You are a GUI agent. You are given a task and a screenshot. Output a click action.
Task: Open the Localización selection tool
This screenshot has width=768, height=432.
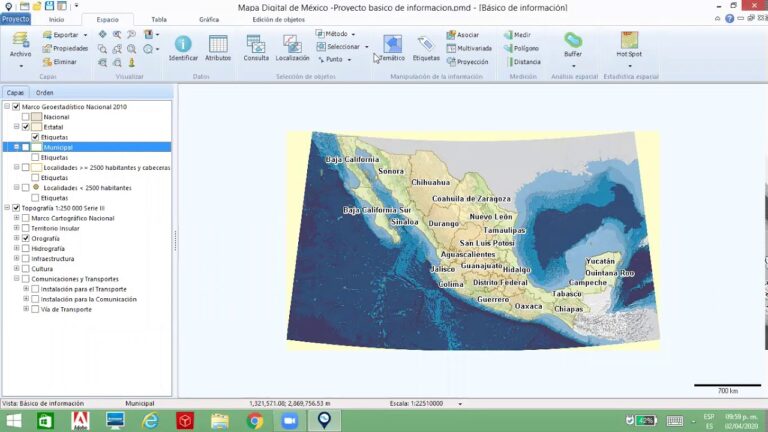pyautogui.click(x=292, y=48)
